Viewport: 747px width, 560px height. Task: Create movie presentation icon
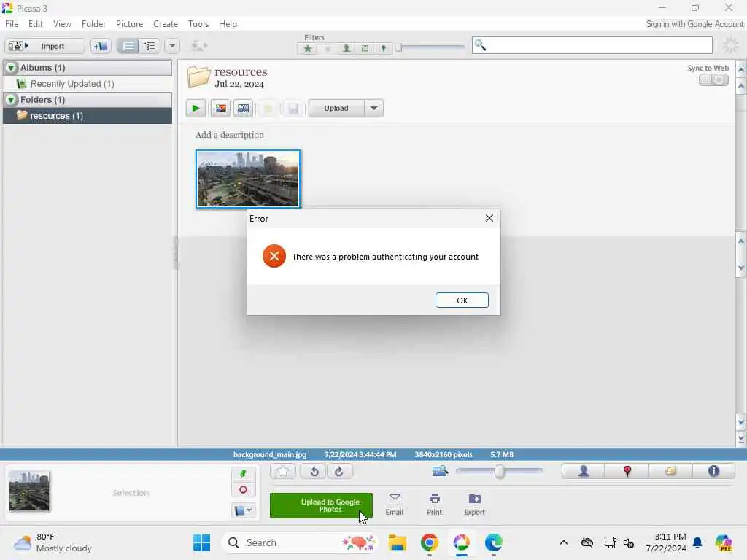[x=243, y=109]
